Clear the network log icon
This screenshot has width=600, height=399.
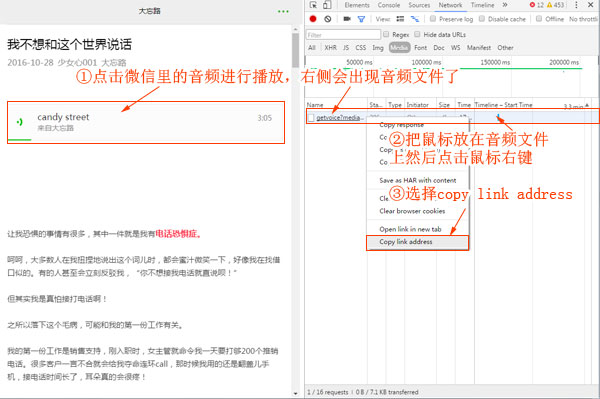click(x=328, y=19)
